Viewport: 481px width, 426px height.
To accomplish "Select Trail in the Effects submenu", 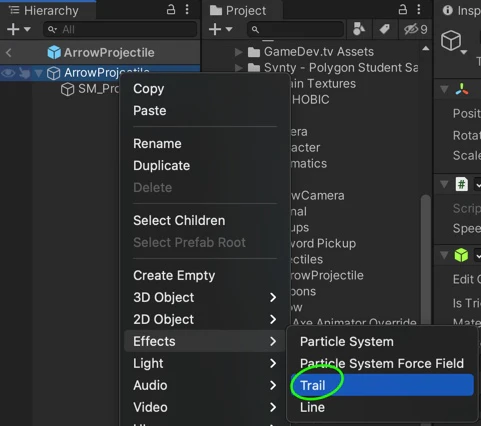I will coord(382,385).
